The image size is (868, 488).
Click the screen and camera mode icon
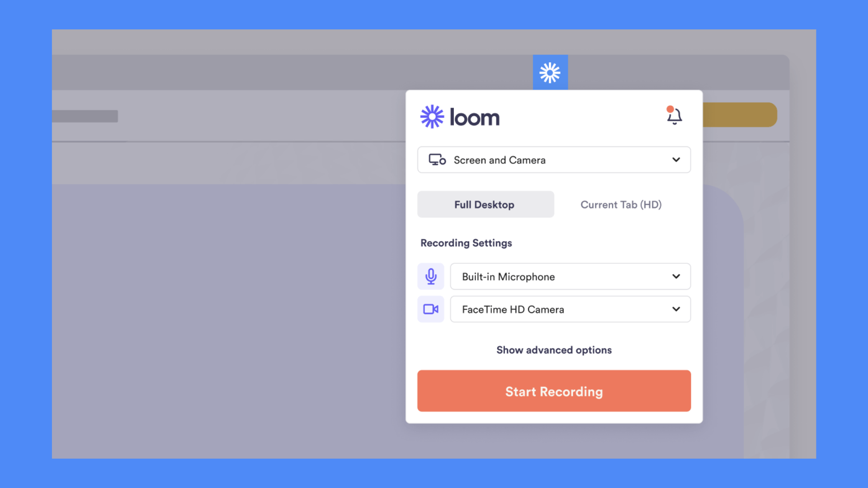pos(437,160)
